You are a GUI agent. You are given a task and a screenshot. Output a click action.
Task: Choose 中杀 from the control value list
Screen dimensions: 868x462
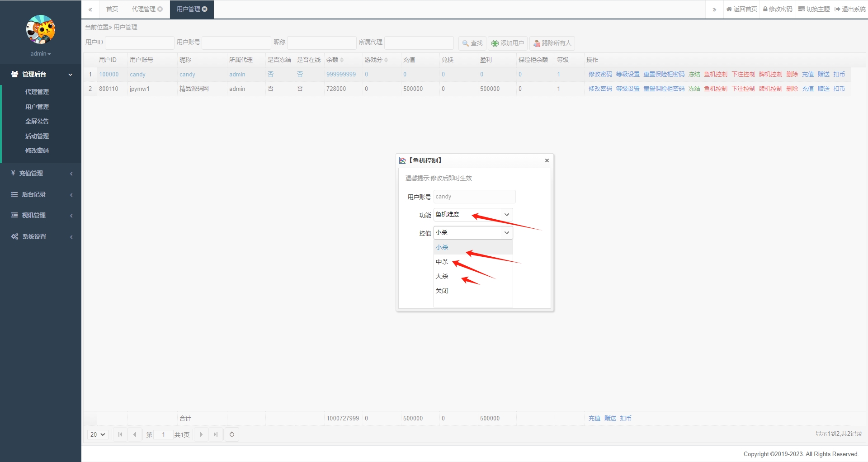(x=442, y=262)
